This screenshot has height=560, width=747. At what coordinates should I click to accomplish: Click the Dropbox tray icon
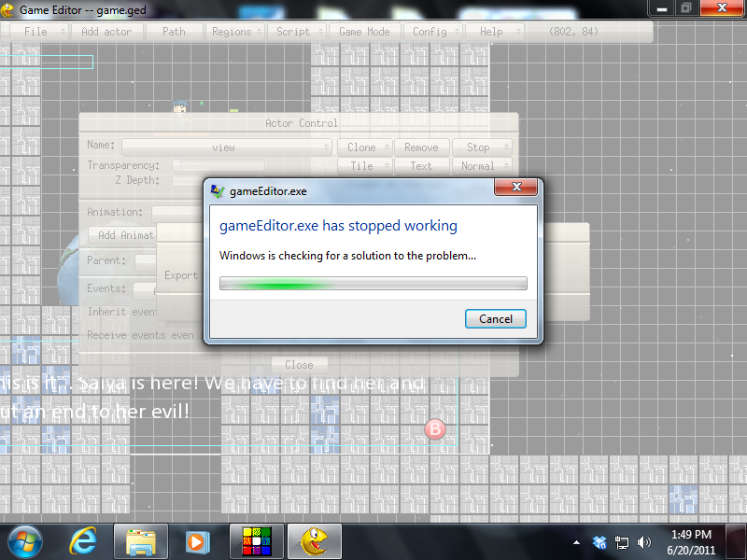(x=599, y=542)
